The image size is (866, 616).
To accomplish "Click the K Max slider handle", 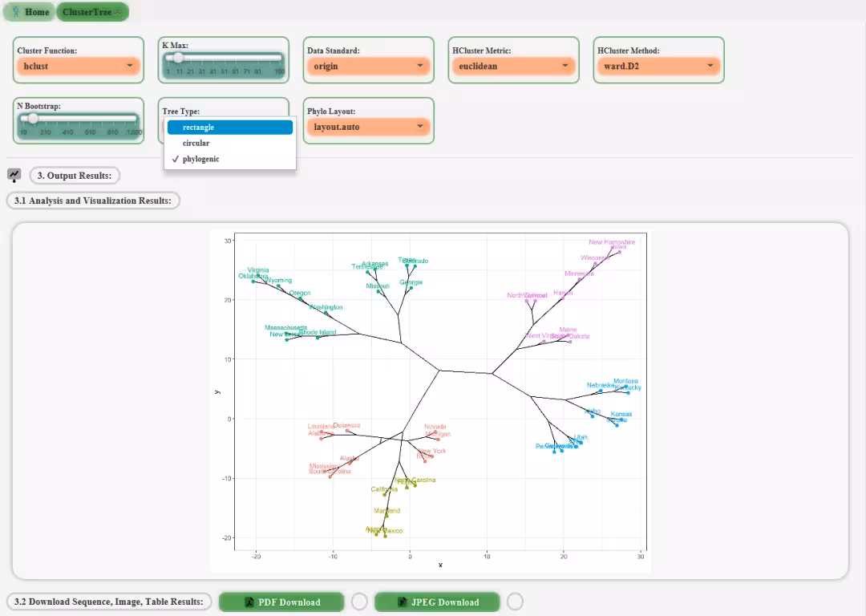I will [178, 58].
